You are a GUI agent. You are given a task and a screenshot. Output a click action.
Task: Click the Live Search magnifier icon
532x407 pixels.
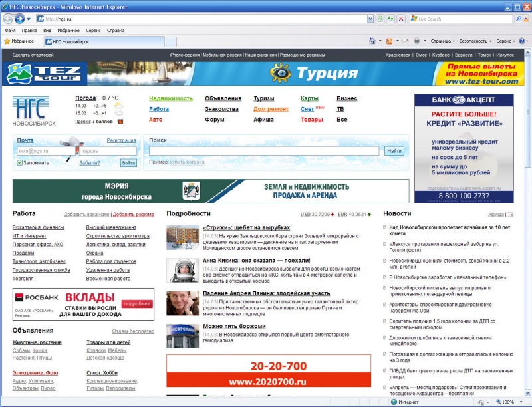[519, 19]
